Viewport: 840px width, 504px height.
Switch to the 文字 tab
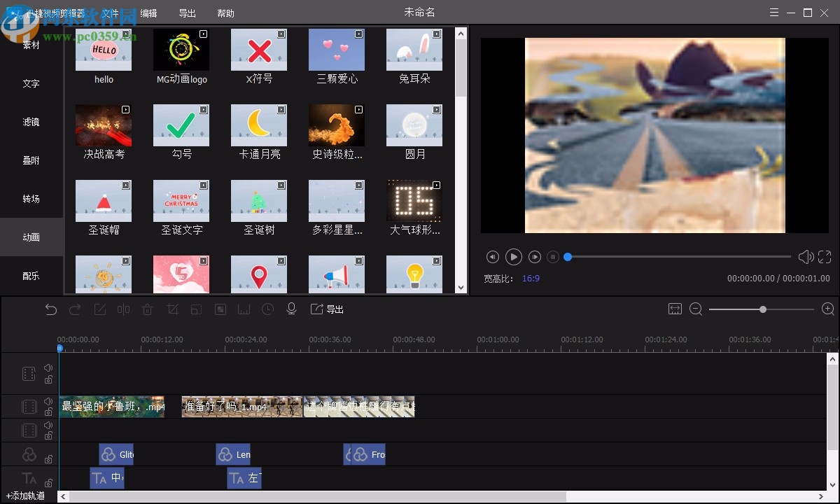[31, 83]
